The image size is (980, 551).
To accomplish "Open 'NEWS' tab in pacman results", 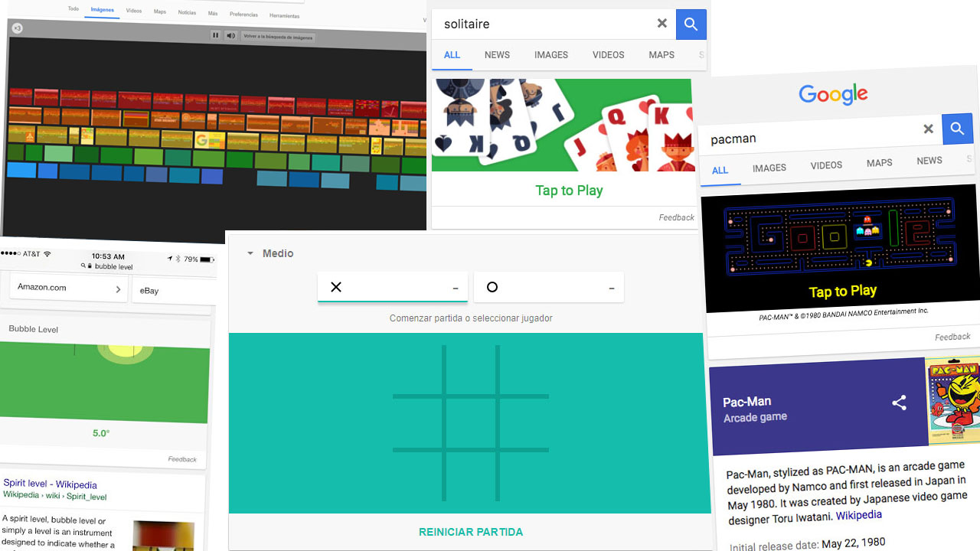I will (929, 161).
